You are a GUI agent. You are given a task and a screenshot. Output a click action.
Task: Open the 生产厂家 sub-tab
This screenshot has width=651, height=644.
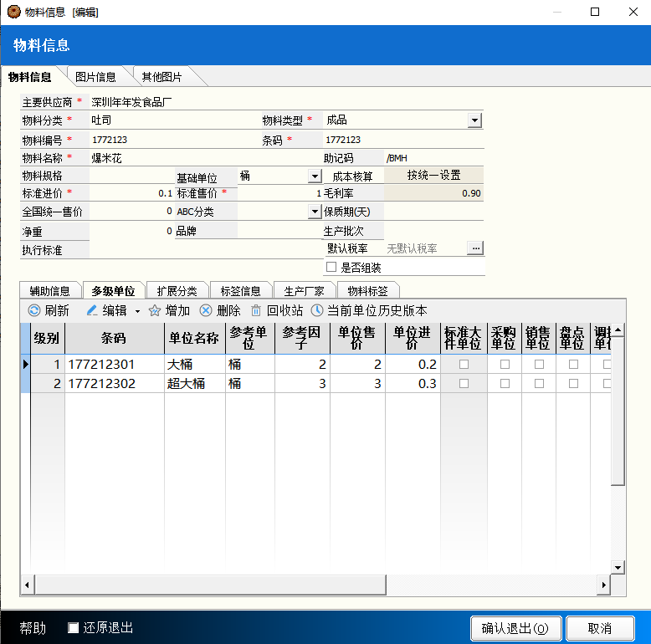(305, 291)
